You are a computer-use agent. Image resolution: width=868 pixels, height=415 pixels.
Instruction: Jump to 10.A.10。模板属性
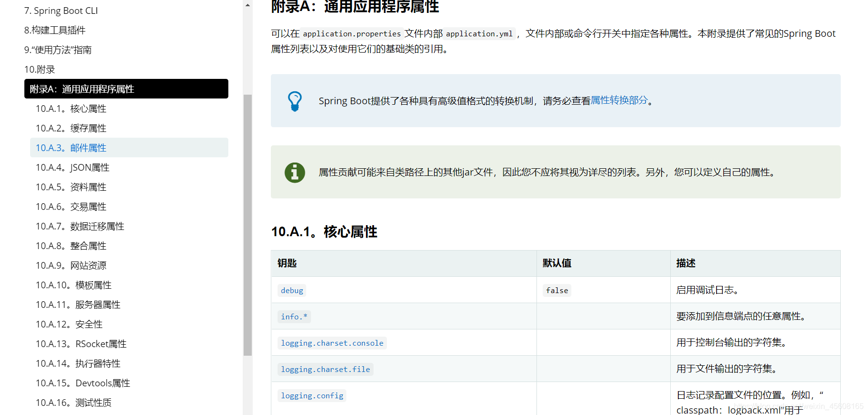(x=74, y=285)
